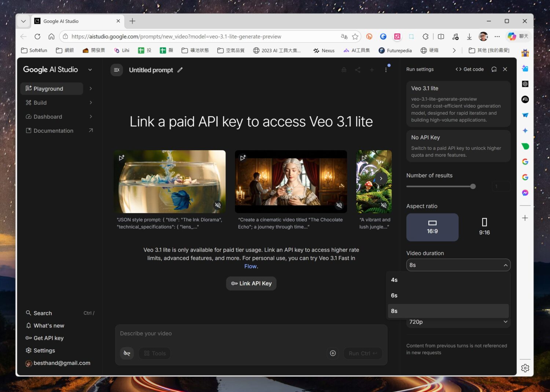Toggle the link-off icon in prompt box

[x=127, y=353]
